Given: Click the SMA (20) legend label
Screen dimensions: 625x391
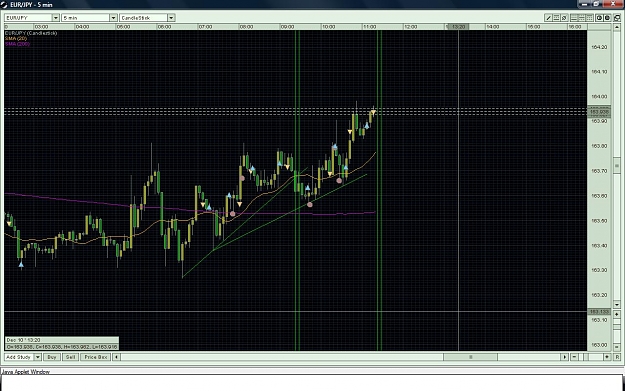Looking at the screenshot, I should coord(16,39).
